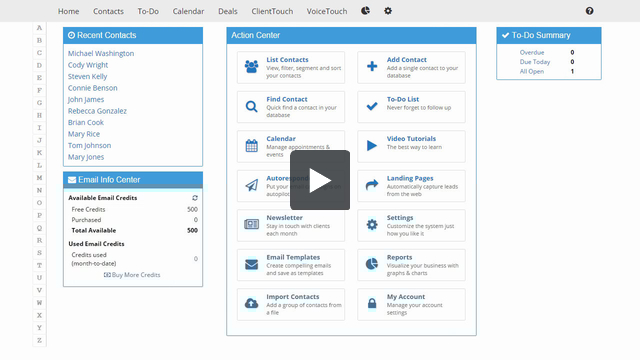Click the List Contacts people icon
Viewport: 640px width, 360px height.
point(251,67)
